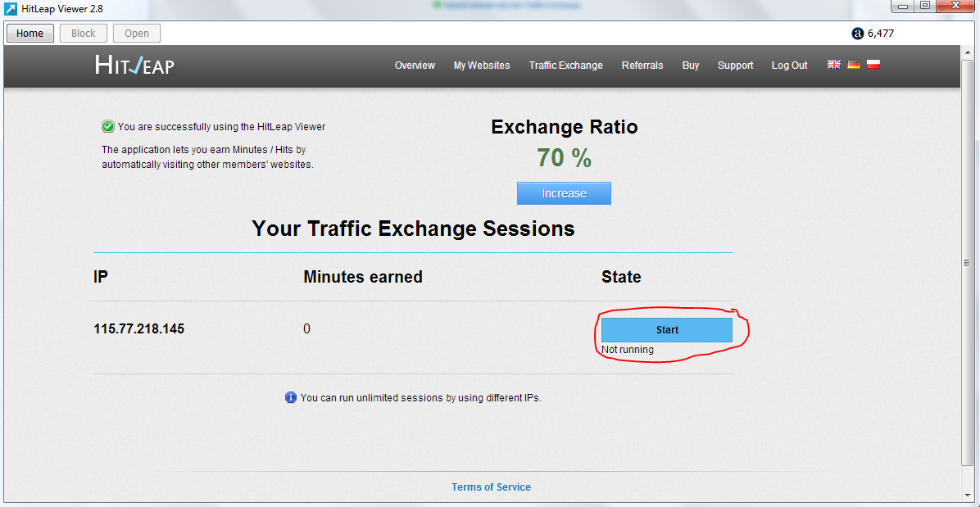980x507 pixels.
Task: Click the HitLeap logo in header
Action: click(134, 65)
